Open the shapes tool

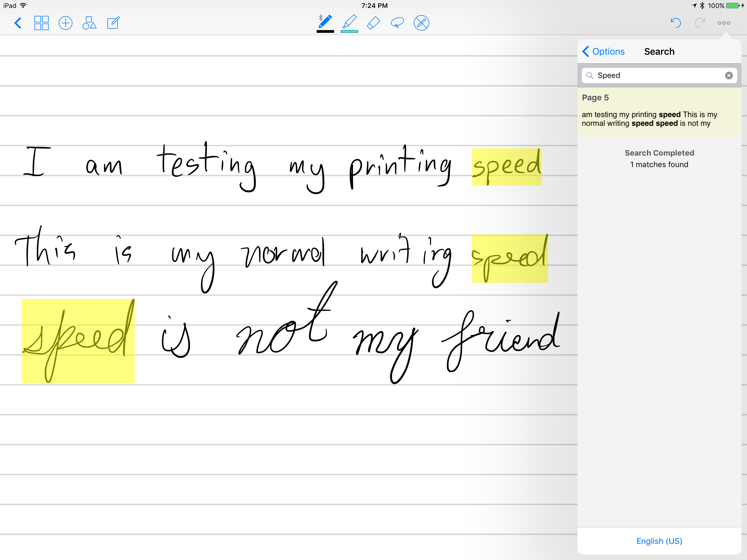89,23
